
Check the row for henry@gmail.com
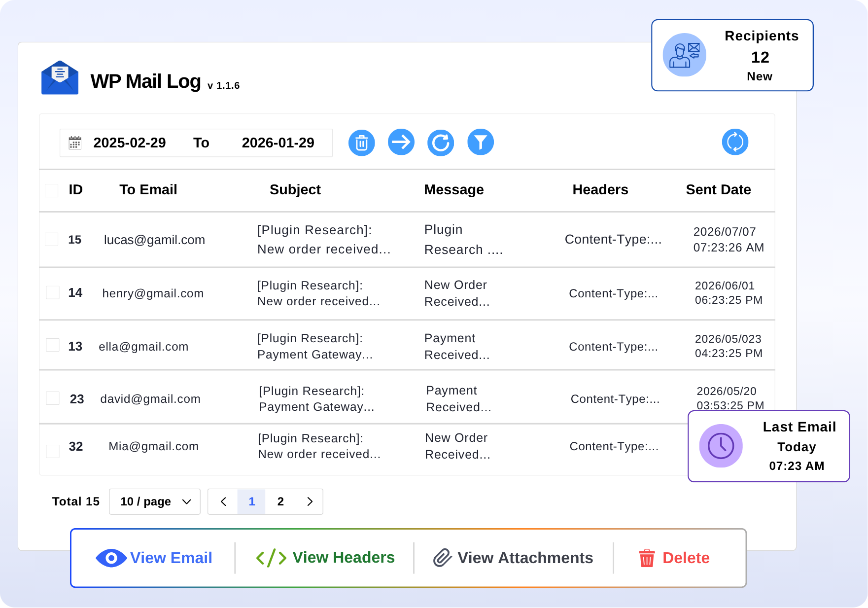tap(53, 292)
